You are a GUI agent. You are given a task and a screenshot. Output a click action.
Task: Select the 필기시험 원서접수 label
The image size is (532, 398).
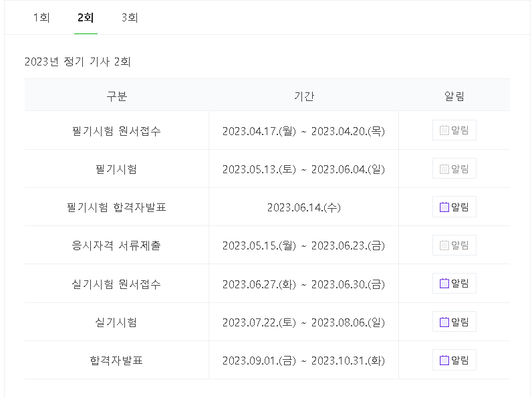116,131
